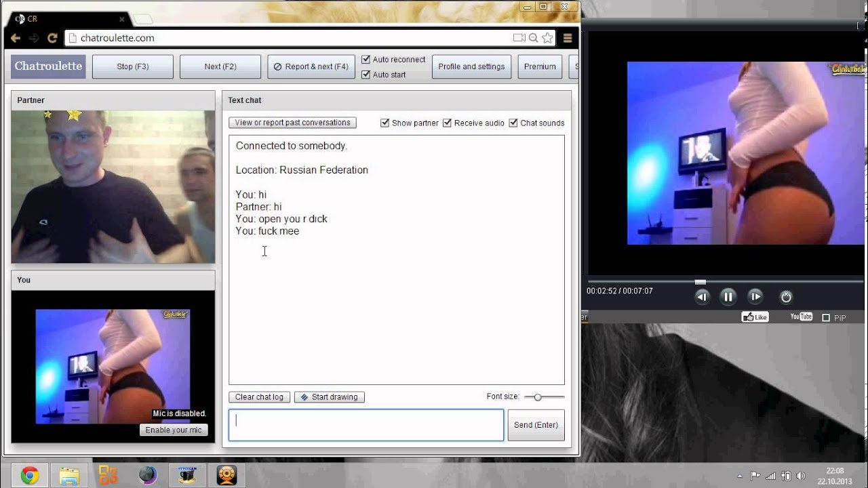This screenshot has height=488, width=868.
Task: Click the clock and date in taskbar
Action: coord(835,476)
